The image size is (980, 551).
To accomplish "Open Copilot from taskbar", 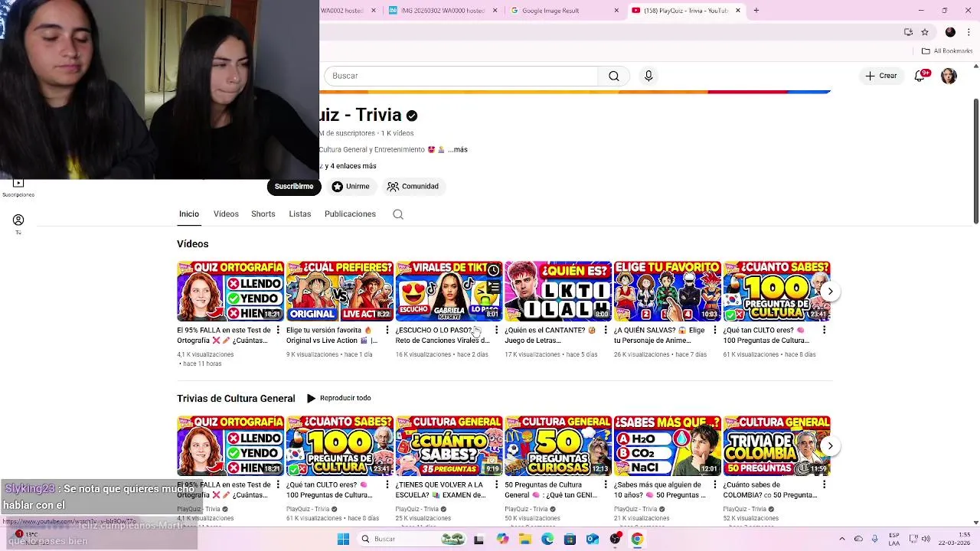I will click(x=502, y=539).
